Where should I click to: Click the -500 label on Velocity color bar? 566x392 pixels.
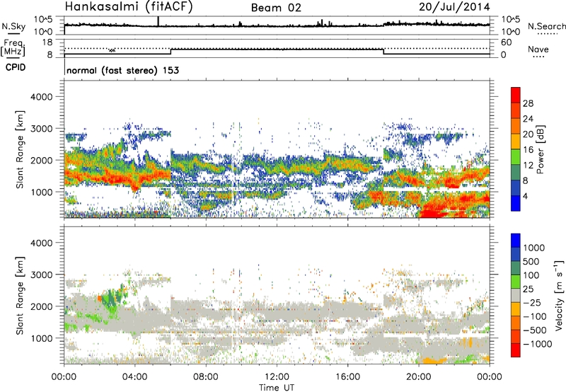(x=535, y=330)
